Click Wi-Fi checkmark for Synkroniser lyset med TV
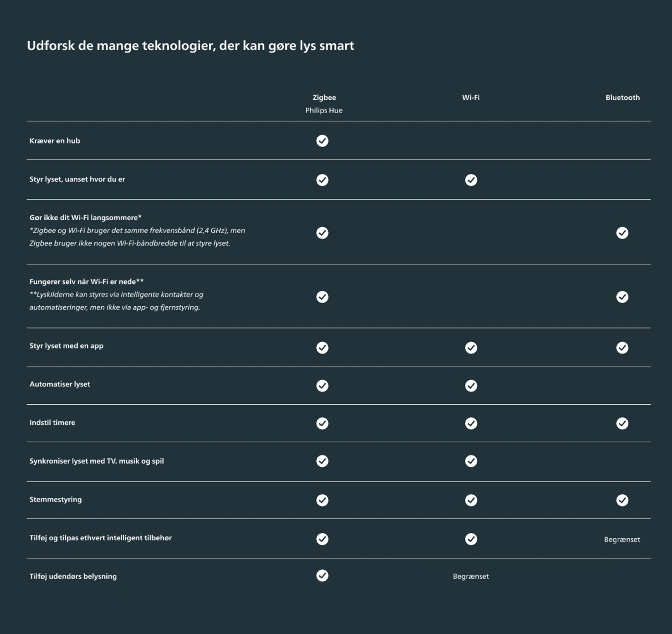Image resolution: width=672 pixels, height=634 pixels. coord(471,461)
